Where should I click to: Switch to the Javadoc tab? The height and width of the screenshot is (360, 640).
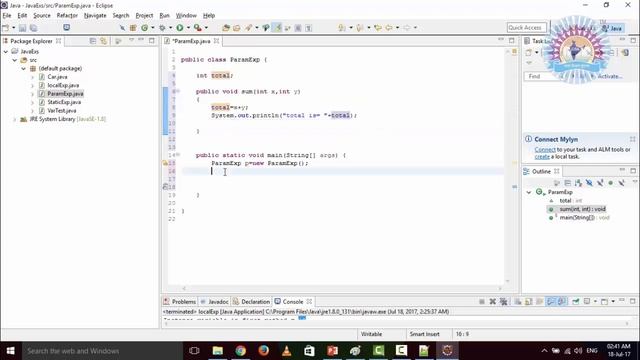tap(215, 302)
